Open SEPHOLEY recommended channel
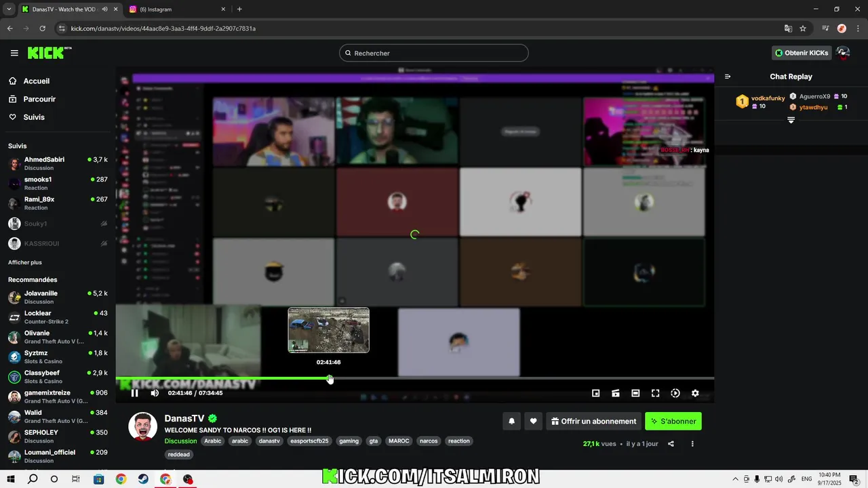 58,436
